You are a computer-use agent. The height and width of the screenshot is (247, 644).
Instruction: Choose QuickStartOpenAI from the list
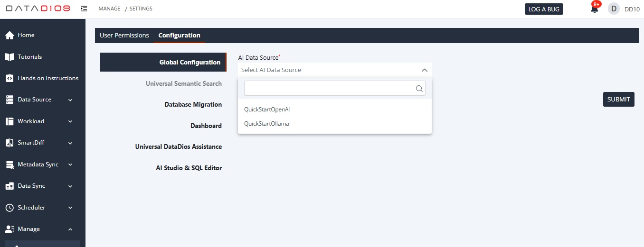[267, 110]
